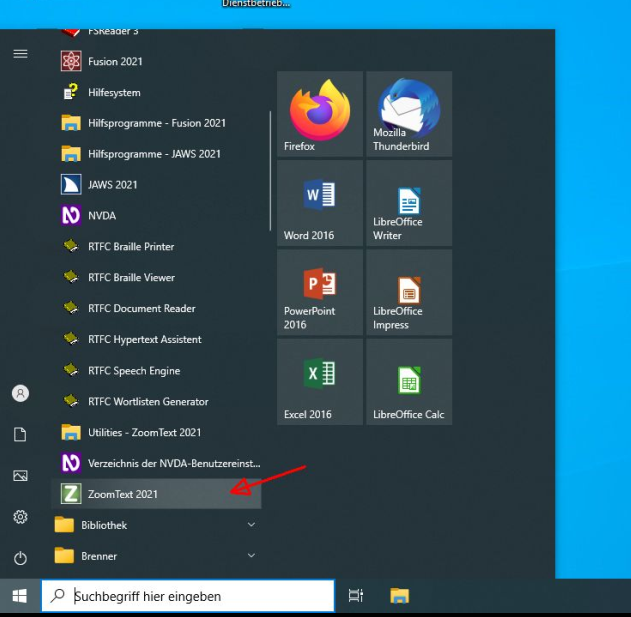Launch ZoomText 2021
The width and height of the screenshot is (631, 617).
pyautogui.click(x=156, y=494)
